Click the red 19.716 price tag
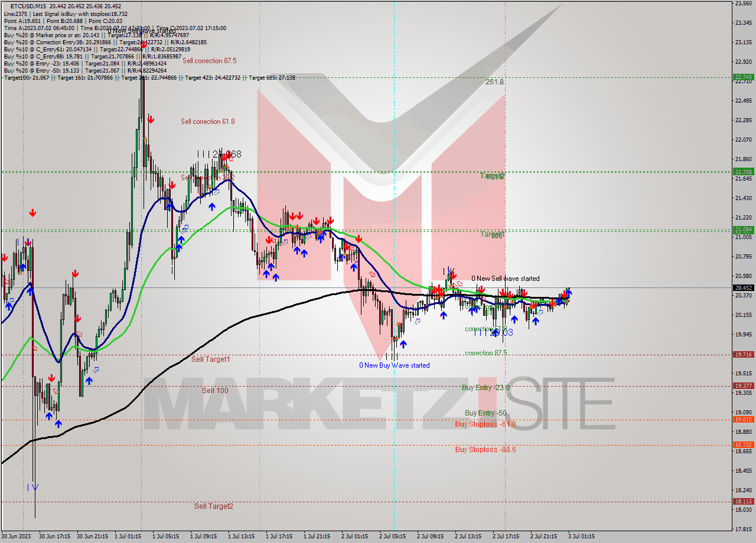This screenshot has width=756, height=543. (x=743, y=355)
